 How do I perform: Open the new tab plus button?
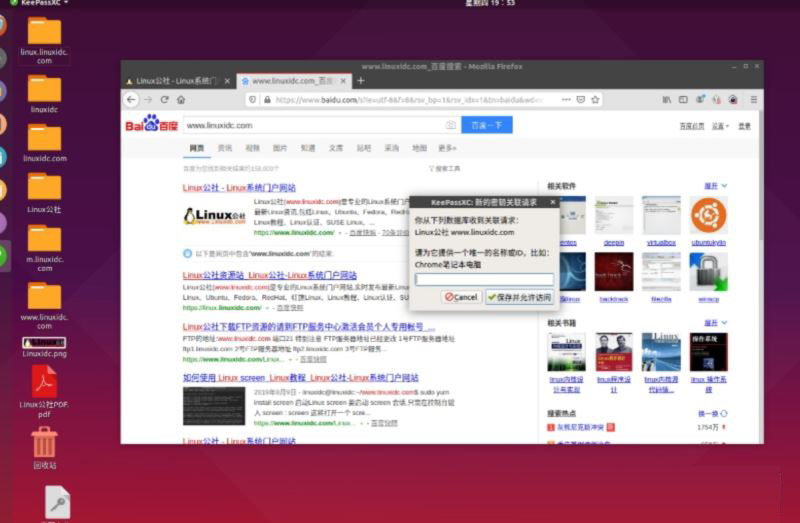coord(361,81)
